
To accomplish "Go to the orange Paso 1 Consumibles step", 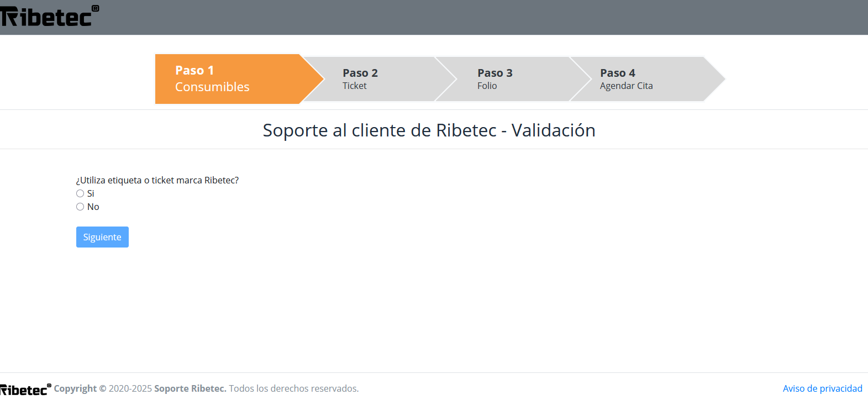I will (232, 78).
